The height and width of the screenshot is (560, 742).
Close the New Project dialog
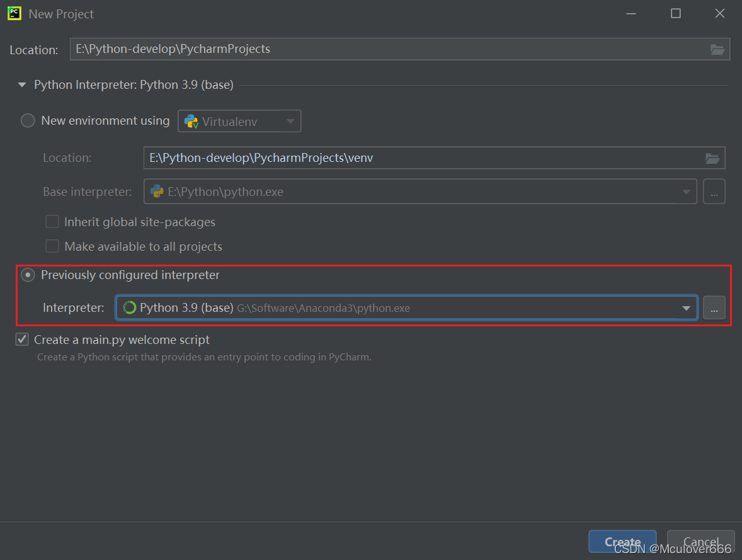[x=720, y=14]
